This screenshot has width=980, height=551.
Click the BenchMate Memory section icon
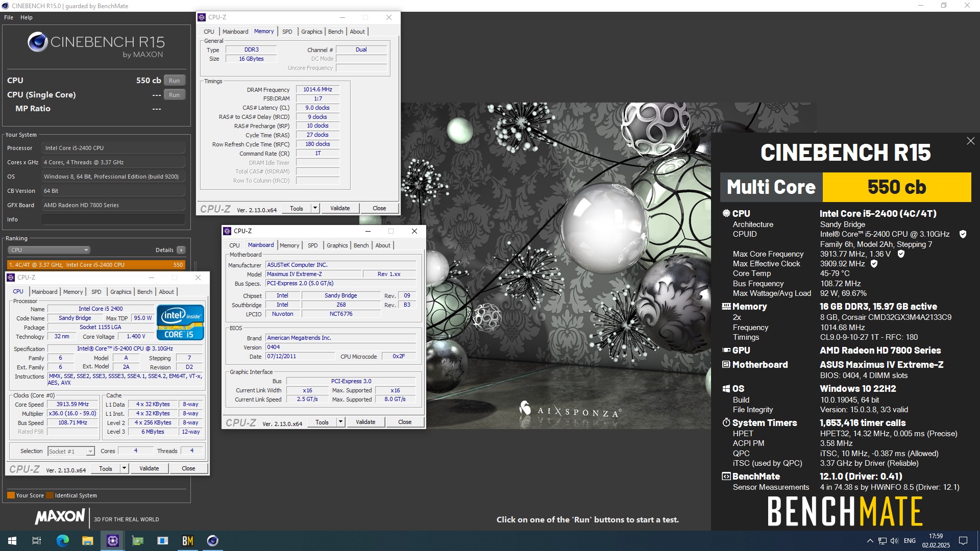(x=726, y=307)
